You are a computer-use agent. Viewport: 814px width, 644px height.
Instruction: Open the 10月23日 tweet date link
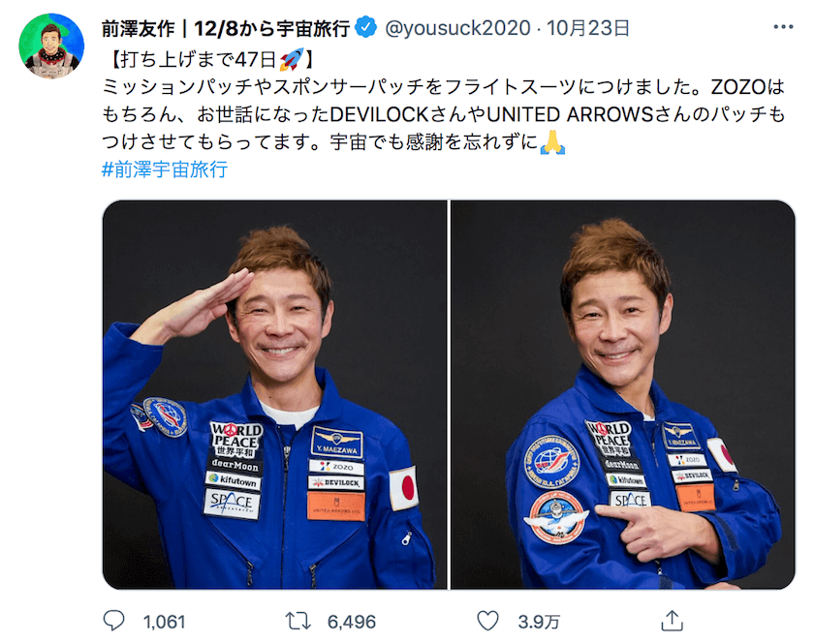[x=587, y=27]
